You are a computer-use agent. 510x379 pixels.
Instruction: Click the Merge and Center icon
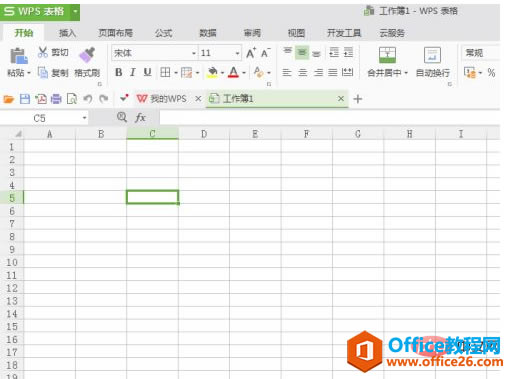(387, 55)
